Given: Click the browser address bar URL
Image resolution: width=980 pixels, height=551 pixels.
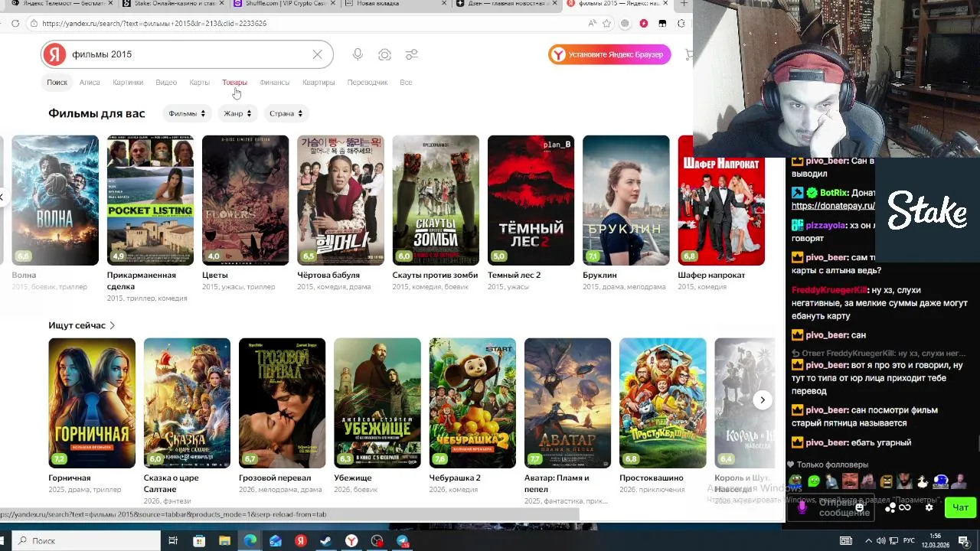Looking at the screenshot, I should point(155,24).
